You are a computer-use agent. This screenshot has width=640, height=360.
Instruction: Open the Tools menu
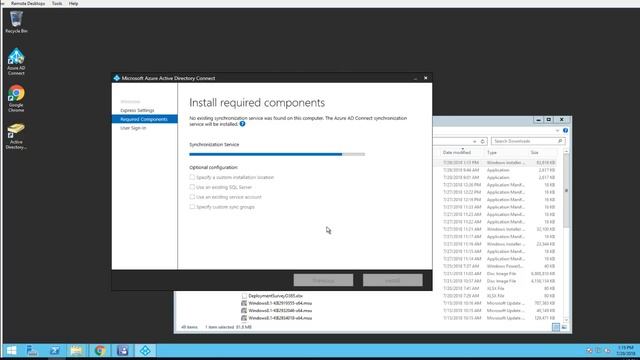pos(57,3)
